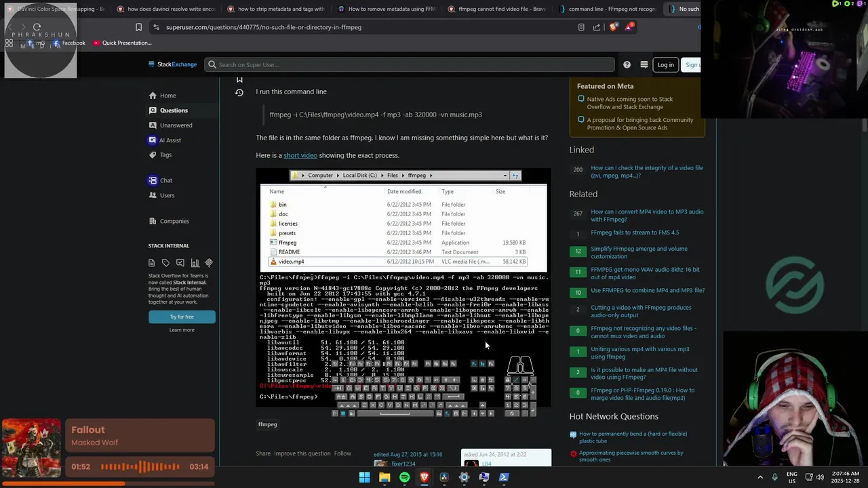The image size is (868, 488).
Task: Click the Stack Internal bar chart icon
Action: click(x=195, y=263)
